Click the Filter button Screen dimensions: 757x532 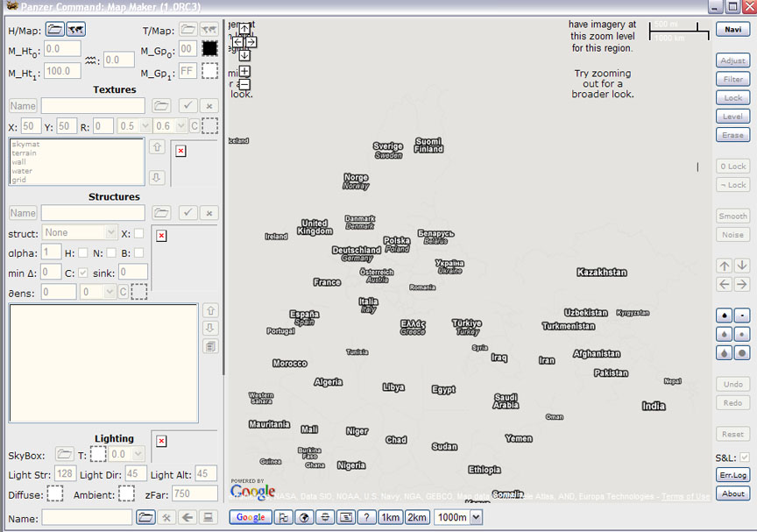[732, 79]
